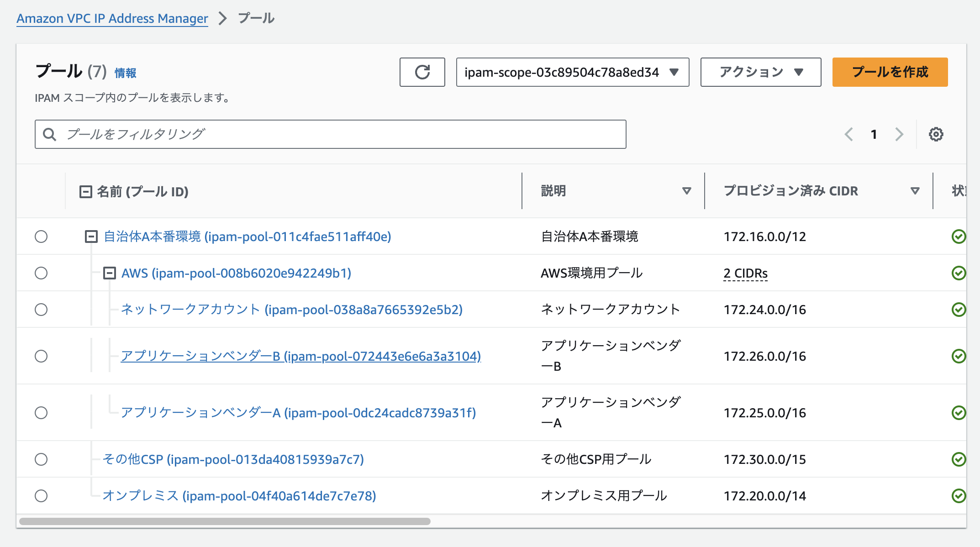Select radio button for ネットワークアカウント pool
The width and height of the screenshot is (980, 547).
point(41,310)
